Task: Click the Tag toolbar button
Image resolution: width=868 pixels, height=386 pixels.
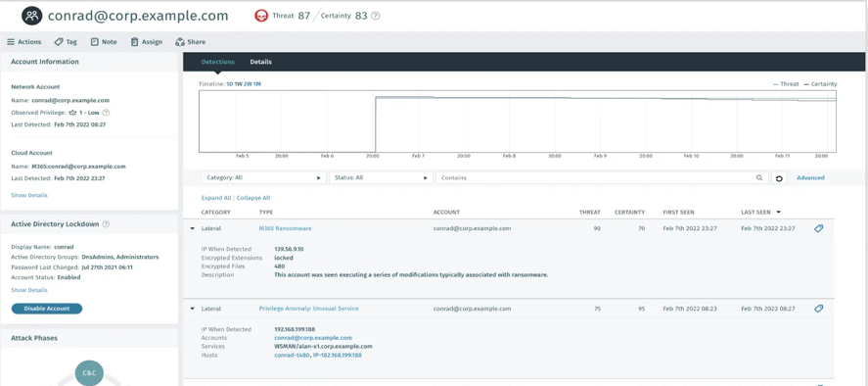Action: (66, 41)
